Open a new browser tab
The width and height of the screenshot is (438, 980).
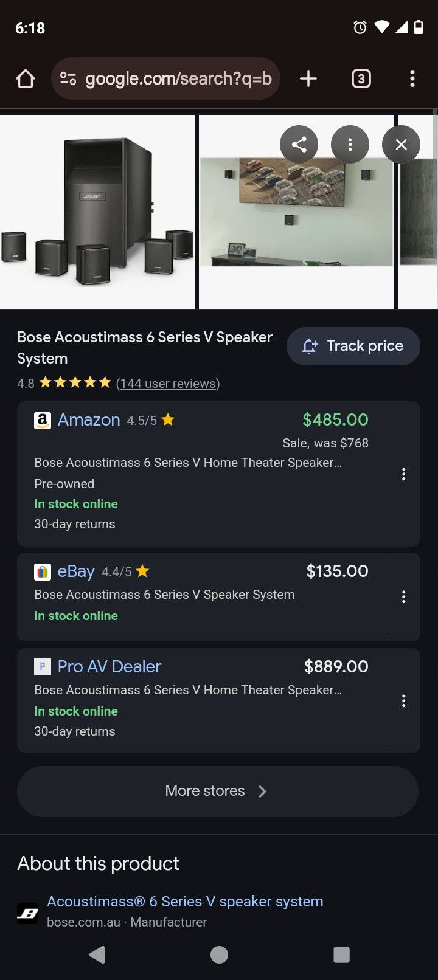click(x=308, y=78)
